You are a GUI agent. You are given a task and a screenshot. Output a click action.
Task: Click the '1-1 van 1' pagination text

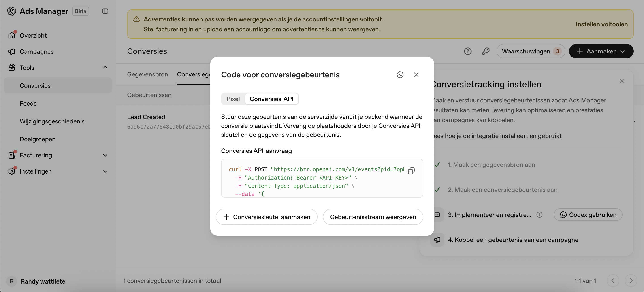[x=585, y=281]
